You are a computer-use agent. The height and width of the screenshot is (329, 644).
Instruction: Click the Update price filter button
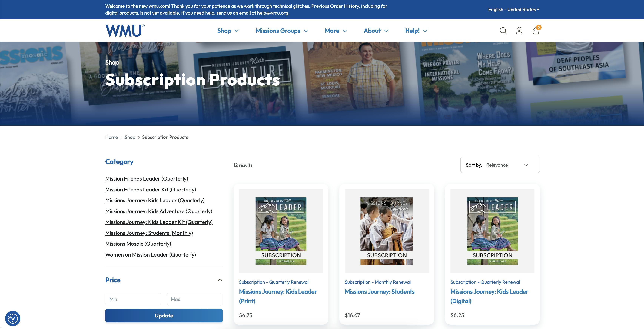[164, 315]
